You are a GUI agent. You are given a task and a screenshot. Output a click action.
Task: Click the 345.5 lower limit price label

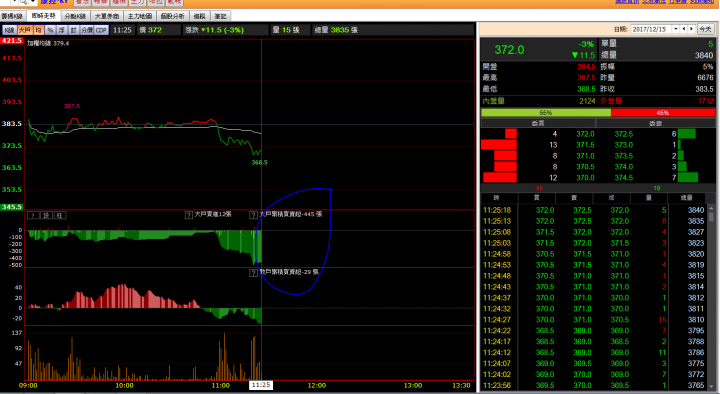tap(11, 207)
